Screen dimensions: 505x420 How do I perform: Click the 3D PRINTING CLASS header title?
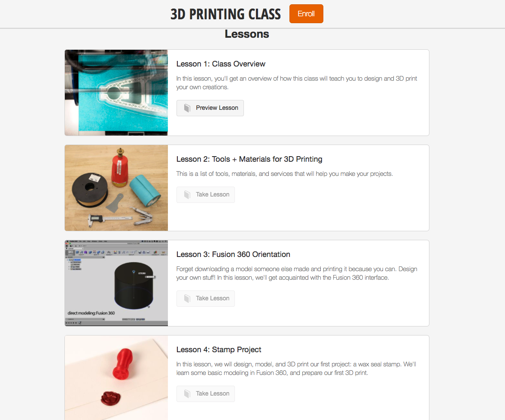[x=225, y=14]
